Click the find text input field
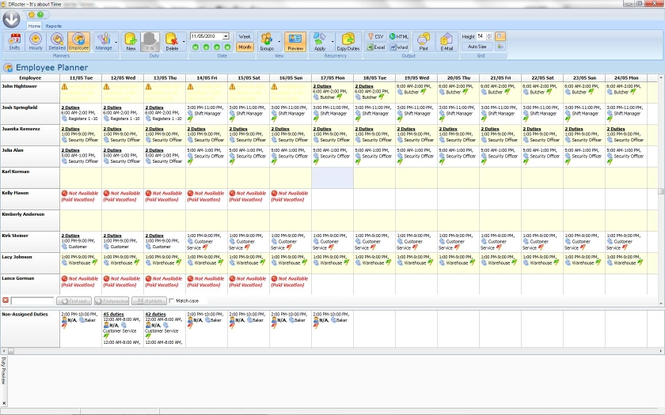The image size is (665, 415). point(32,301)
